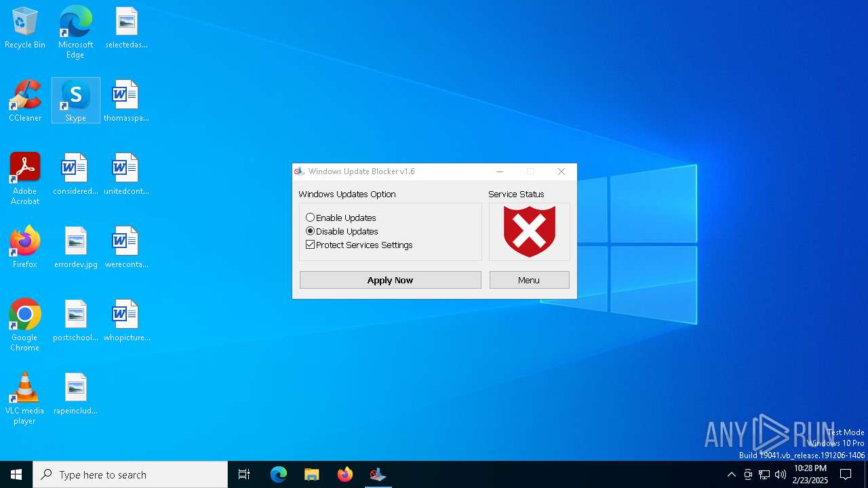The image size is (868, 488).
Task: Open Microsoft Edge from the taskbar
Action: point(279,474)
